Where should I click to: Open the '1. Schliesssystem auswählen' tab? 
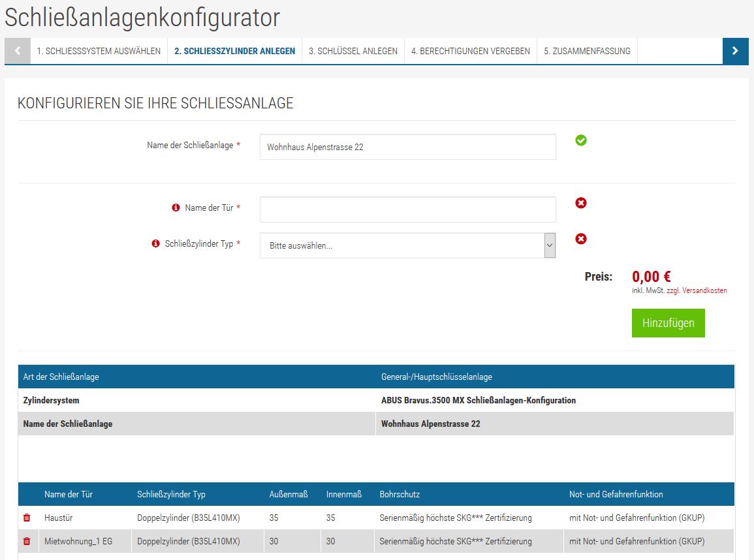99,51
